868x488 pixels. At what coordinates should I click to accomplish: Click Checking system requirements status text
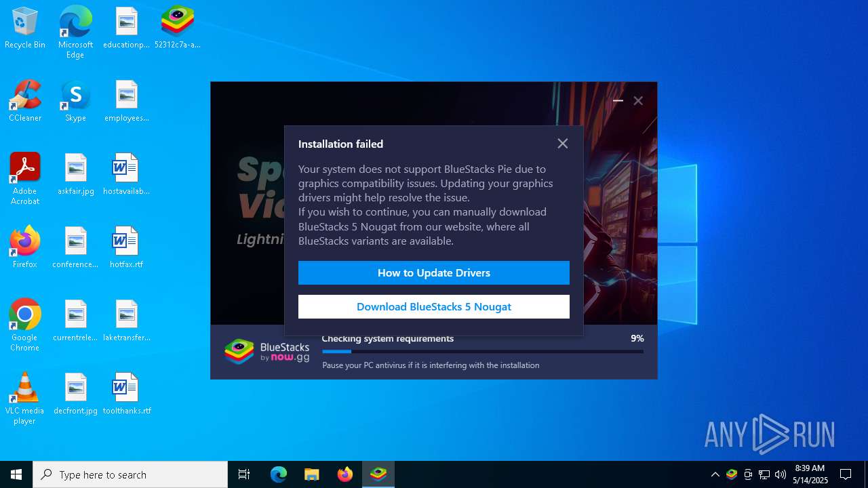388,339
